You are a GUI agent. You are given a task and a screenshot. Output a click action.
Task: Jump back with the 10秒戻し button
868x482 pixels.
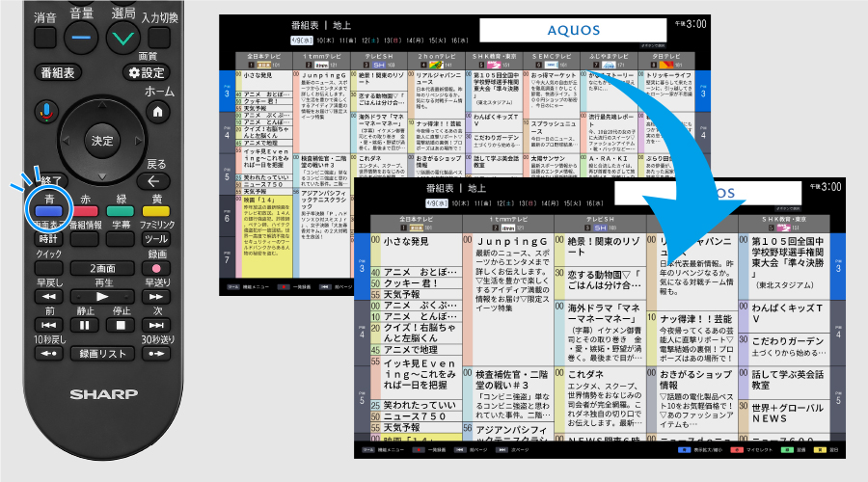pyautogui.click(x=49, y=354)
